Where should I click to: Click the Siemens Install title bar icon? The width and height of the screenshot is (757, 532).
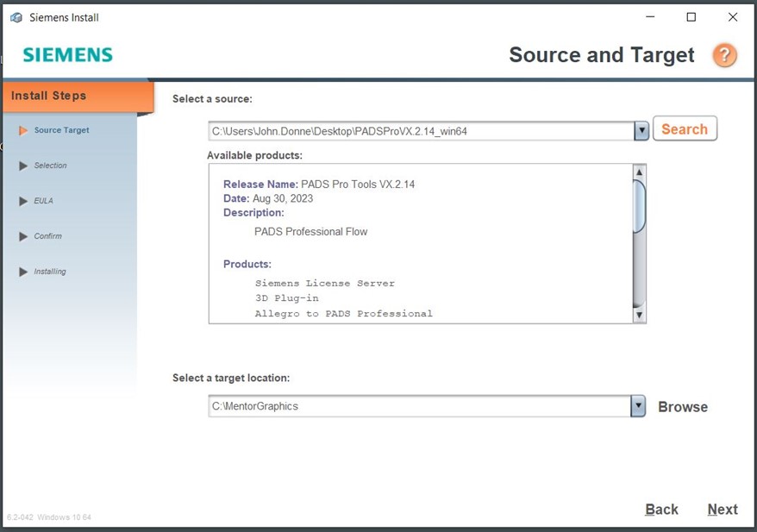pyautogui.click(x=16, y=17)
